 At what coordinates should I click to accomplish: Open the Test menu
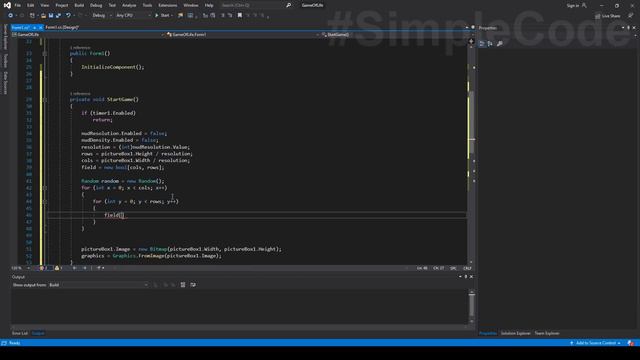tap(112, 5)
